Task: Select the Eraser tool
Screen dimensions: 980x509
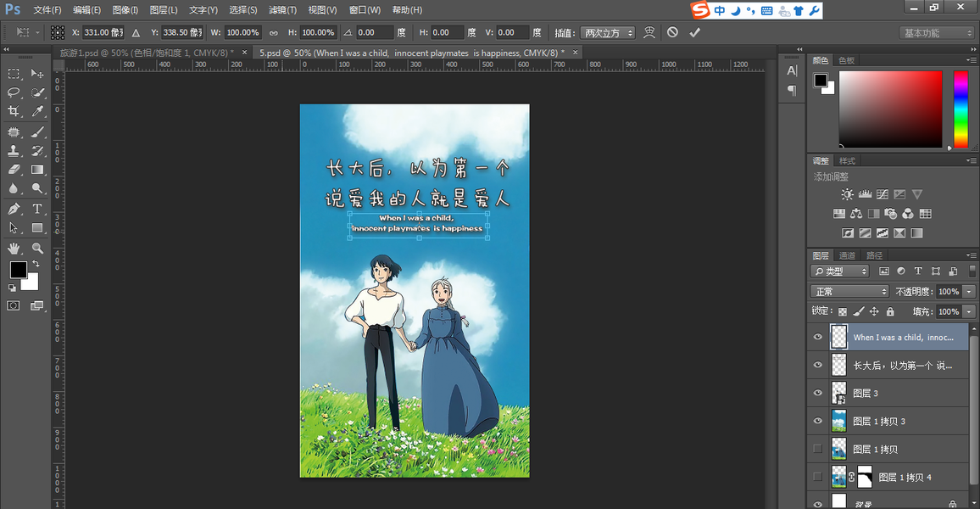Action: tap(13, 170)
